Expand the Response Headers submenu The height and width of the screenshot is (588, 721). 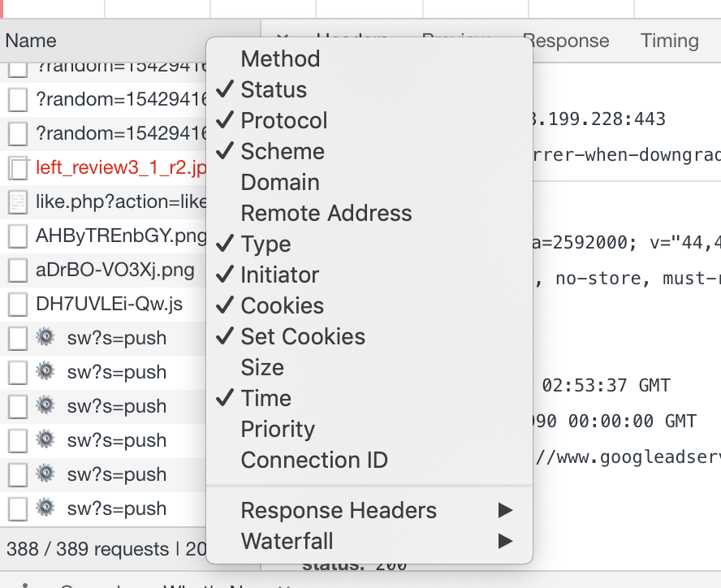coord(339,511)
